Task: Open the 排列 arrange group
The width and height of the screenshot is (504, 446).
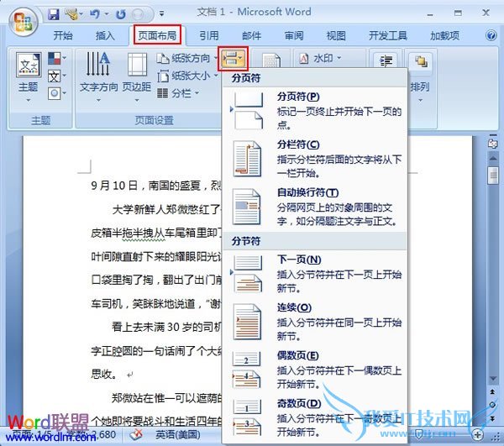Action: tap(420, 77)
